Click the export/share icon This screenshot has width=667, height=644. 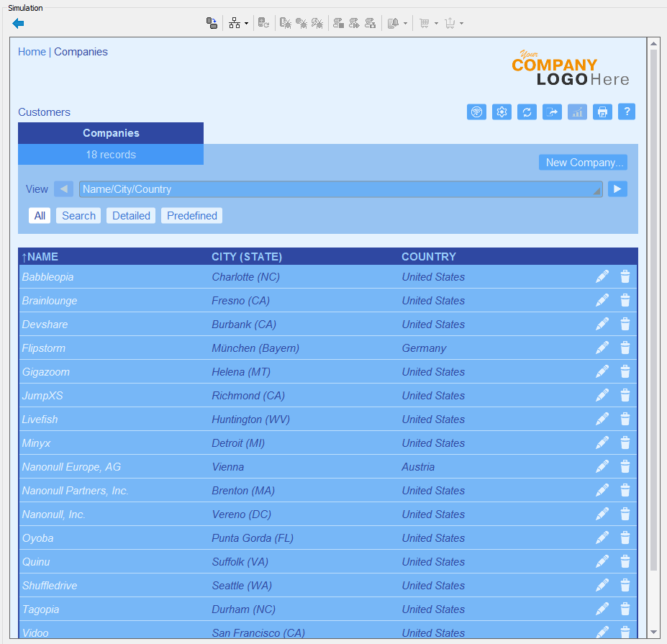coord(552,112)
